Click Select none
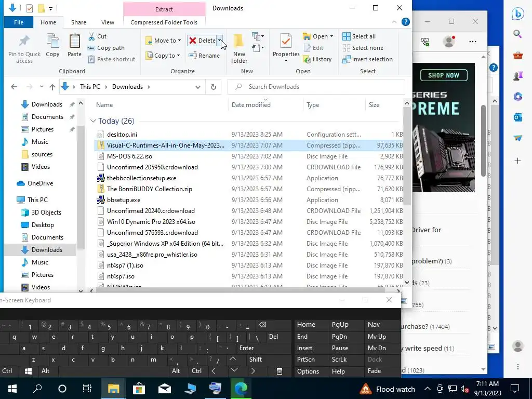Viewport: 532px width, 399px height. (363, 48)
